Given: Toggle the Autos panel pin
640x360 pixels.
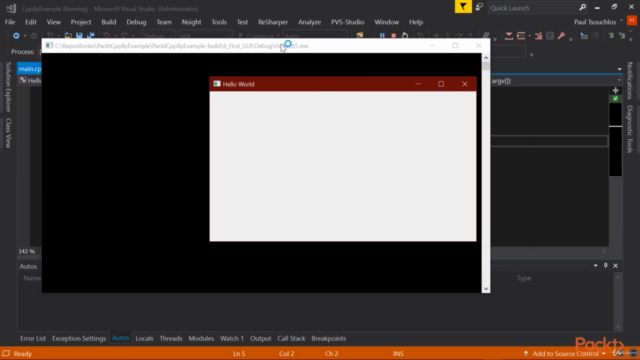Looking at the screenshot, I should click(x=605, y=266).
